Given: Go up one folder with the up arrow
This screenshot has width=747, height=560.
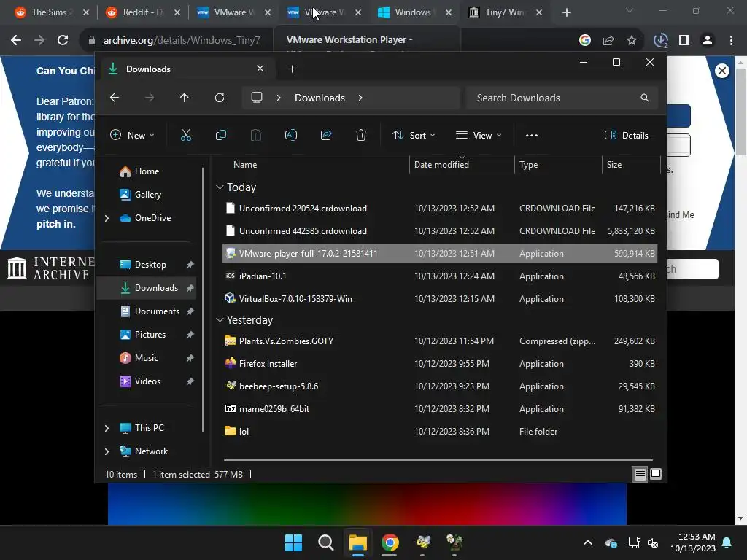Looking at the screenshot, I should (185, 98).
